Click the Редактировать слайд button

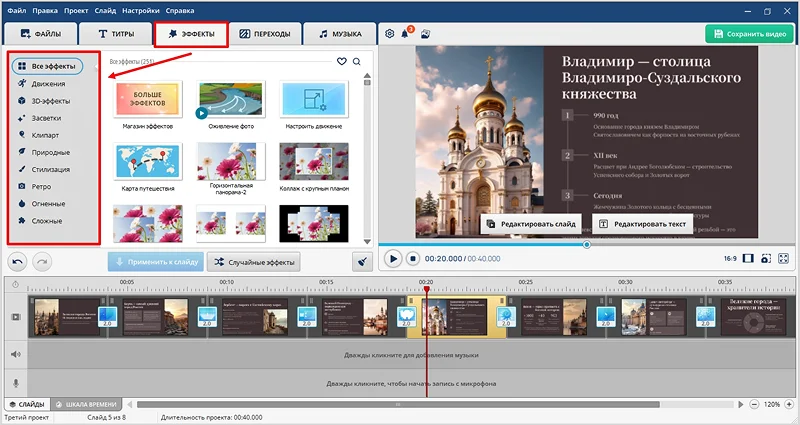(530, 224)
